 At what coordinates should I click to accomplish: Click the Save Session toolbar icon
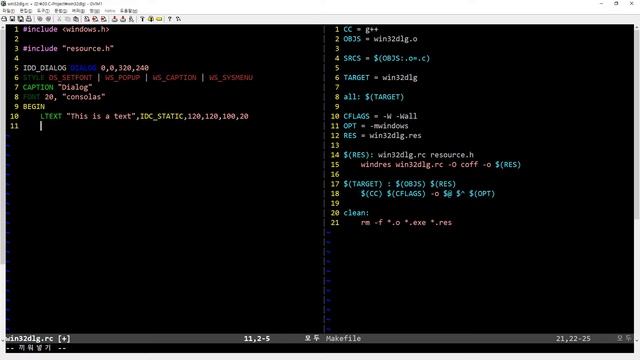pos(123,19)
